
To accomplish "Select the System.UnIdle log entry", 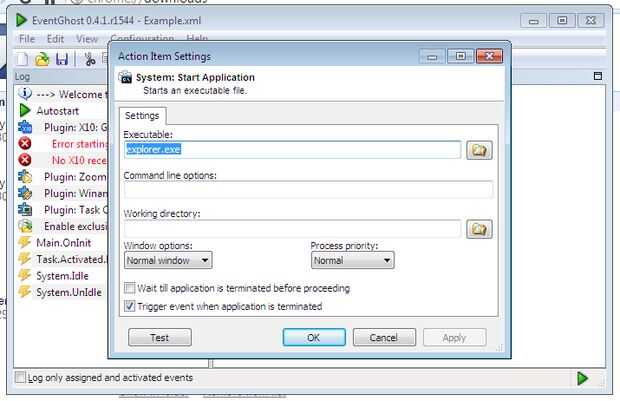I will [69, 292].
